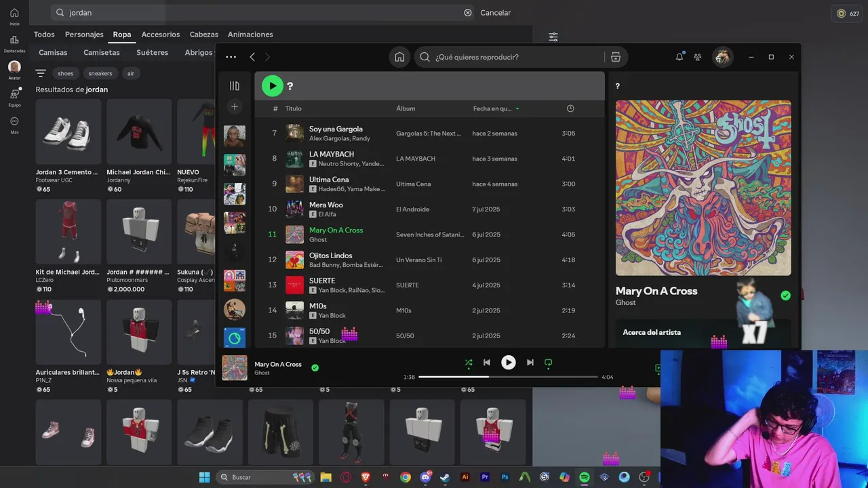Open Roblox Equipo in sidebar

14,98
